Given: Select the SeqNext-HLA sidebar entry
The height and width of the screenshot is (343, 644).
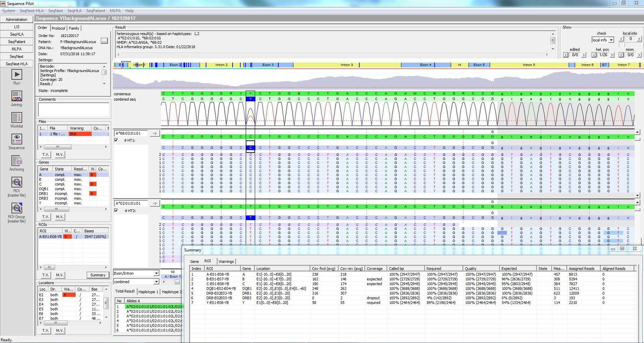Looking at the screenshot, I should tap(16, 64).
